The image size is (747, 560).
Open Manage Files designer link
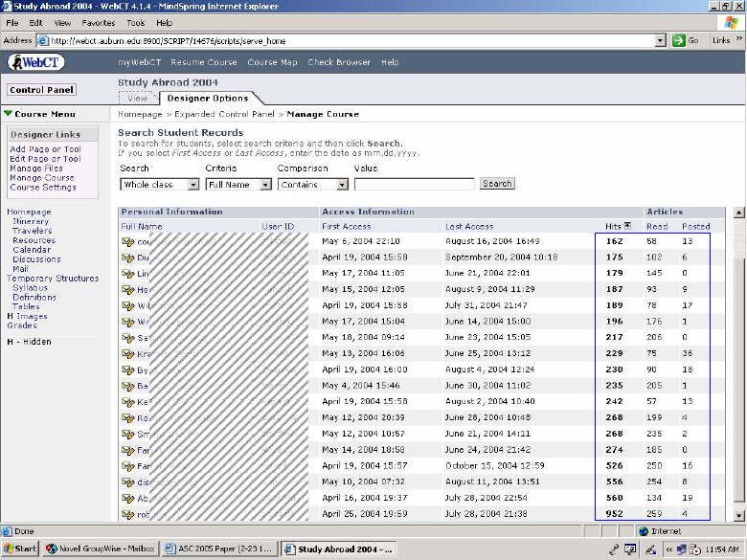(36, 168)
